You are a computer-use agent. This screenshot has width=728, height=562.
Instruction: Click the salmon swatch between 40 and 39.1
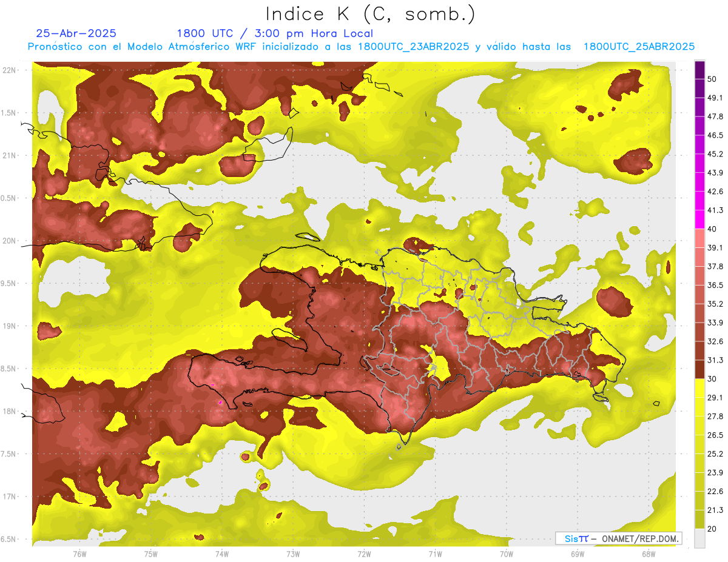click(699, 238)
